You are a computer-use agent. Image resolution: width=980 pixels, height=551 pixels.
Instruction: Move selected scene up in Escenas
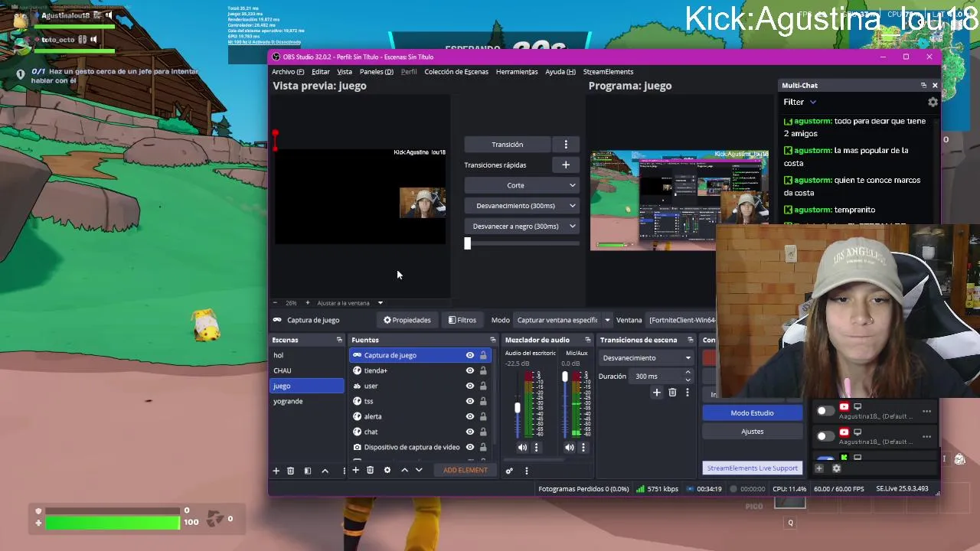(325, 471)
